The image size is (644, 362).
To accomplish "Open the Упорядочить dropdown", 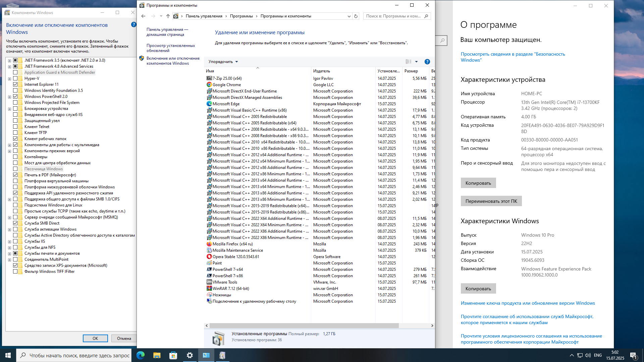I will tap(223, 62).
